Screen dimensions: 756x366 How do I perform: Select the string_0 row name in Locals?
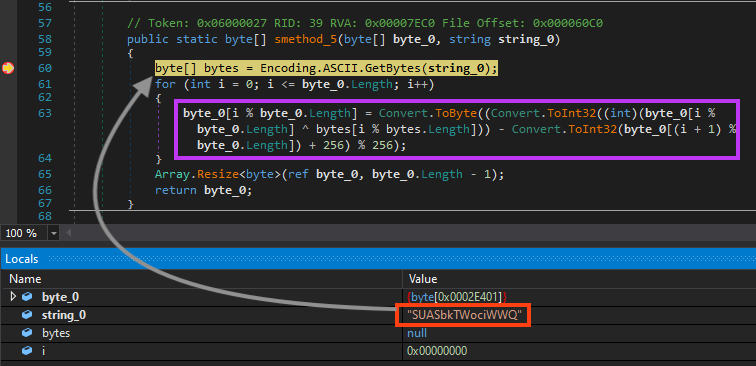click(x=64, y=315)
